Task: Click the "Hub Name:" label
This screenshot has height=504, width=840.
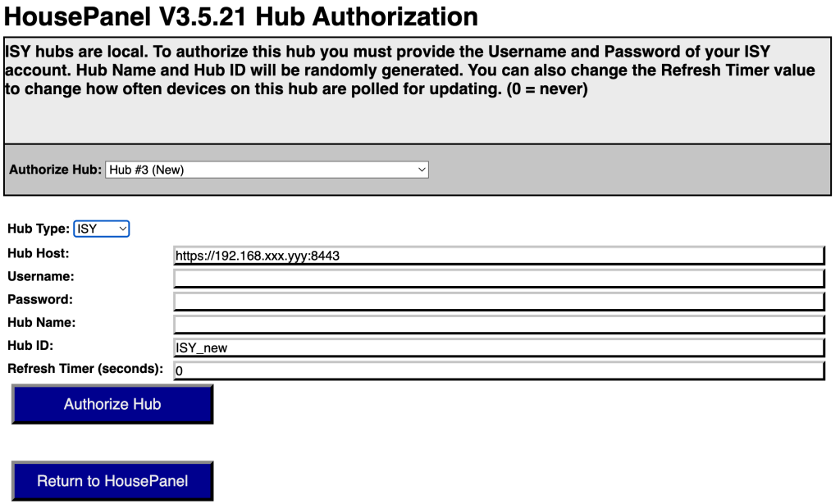Action: pyautogui.click(x=41, y=323)
